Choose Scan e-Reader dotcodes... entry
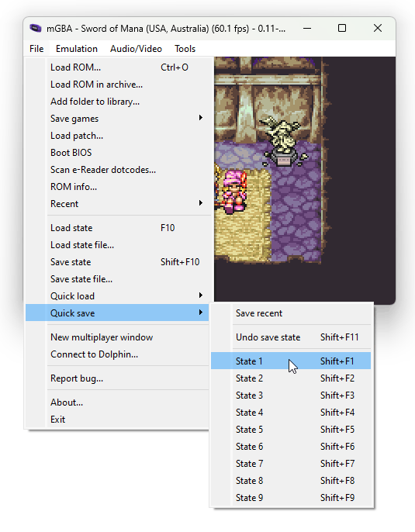Image resolution: width=415 pixels, height=532 pixels. click(x=118, y=169)
